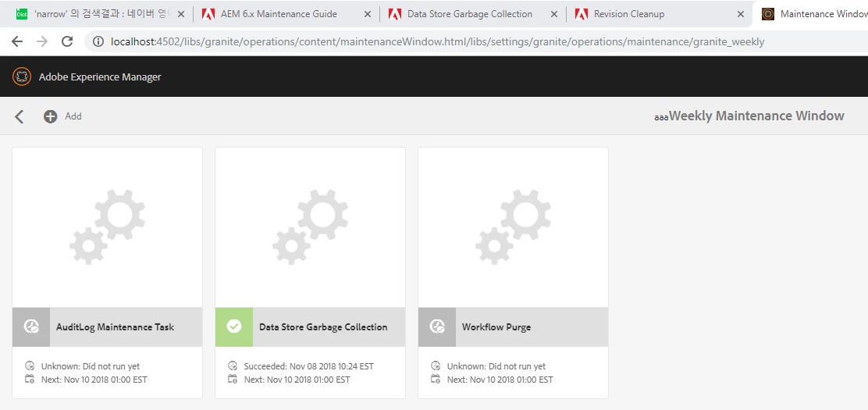The image size is (868, 410).
Task: Click calendar next-run icon on Workflow Purge card
Action: tap(436, 380)
